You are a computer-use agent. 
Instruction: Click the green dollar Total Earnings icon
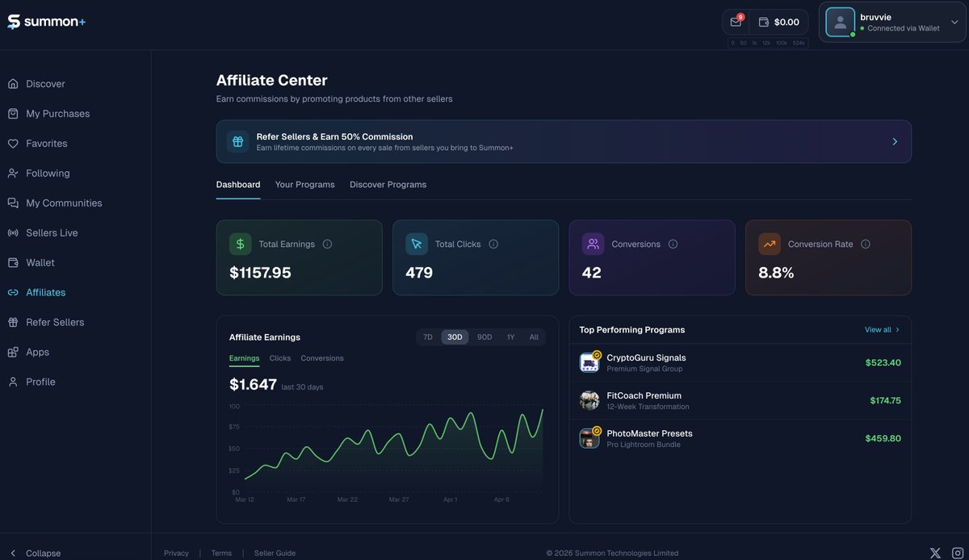tap(241, 244)
